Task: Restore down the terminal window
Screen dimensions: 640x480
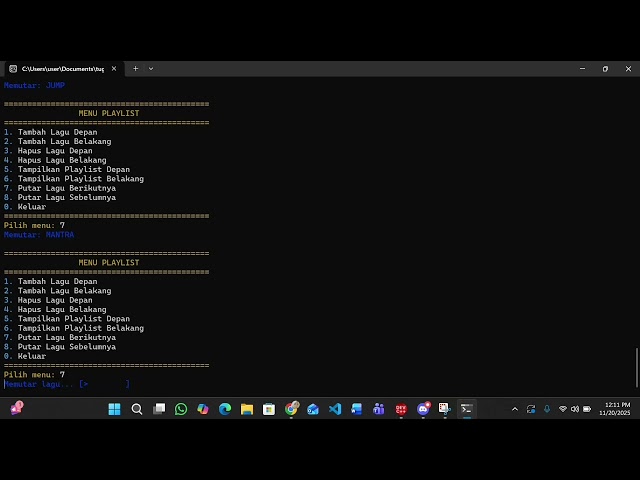Action: click(x=605, y=69)
